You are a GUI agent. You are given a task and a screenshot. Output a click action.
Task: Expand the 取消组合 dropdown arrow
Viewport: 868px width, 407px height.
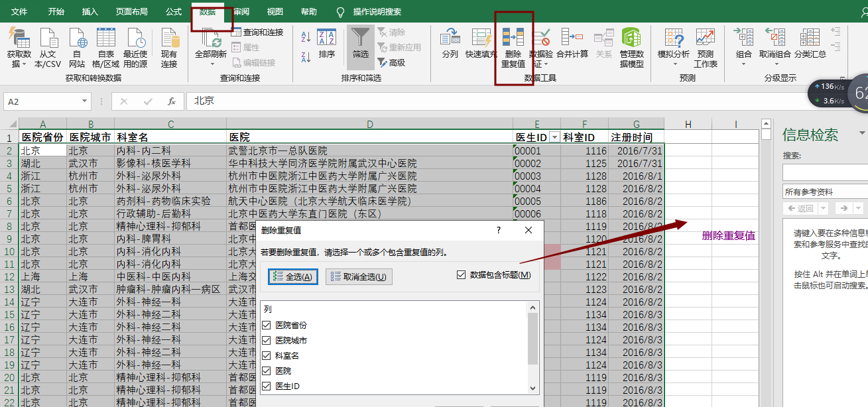pyautogui.click(x=775, y=64)
